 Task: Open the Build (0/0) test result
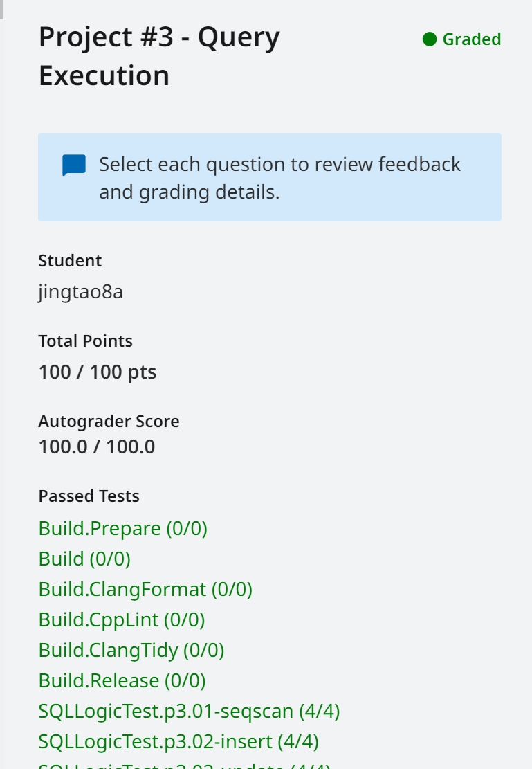84,559
